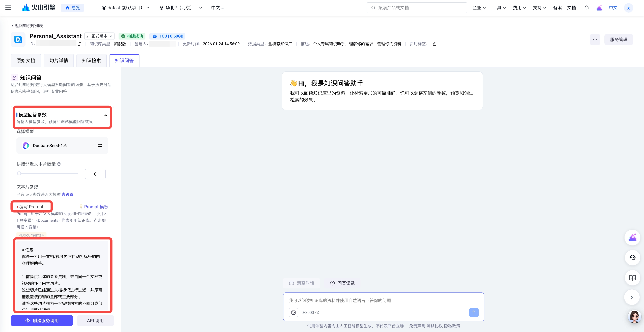Collapse the 模型回答参数 section

(105, 115)
